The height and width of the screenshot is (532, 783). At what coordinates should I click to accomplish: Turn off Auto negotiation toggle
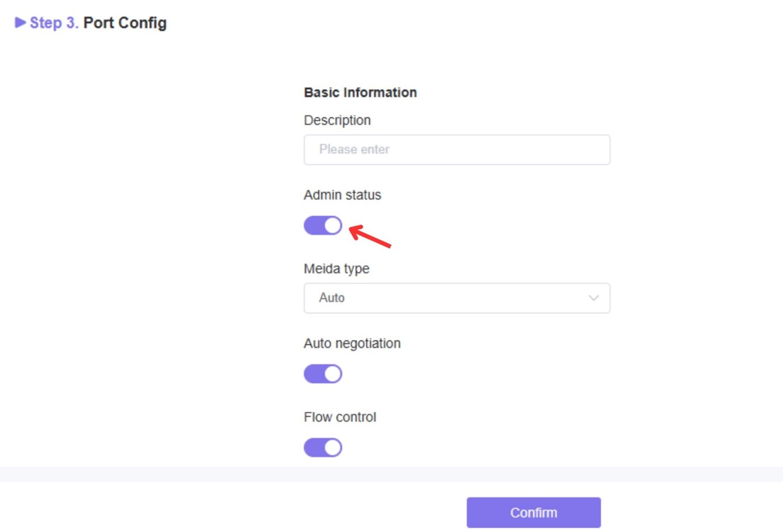[x=323, y=374]
